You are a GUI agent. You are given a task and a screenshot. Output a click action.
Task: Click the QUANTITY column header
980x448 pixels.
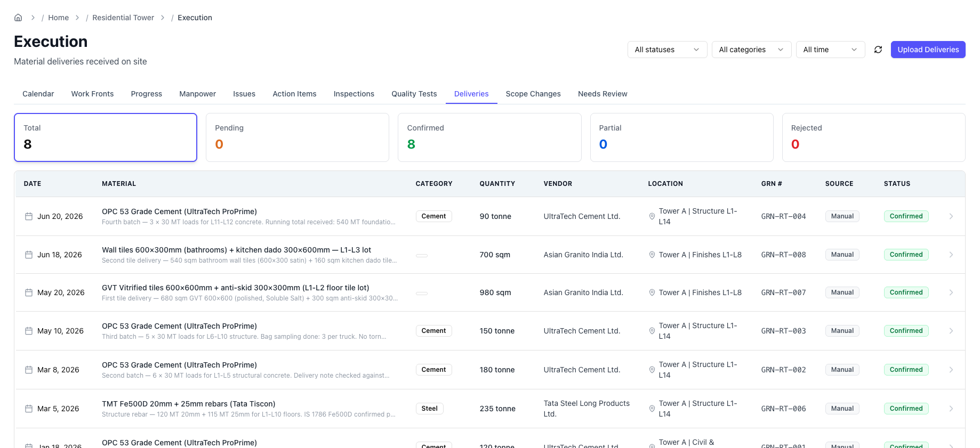(497, 184)
